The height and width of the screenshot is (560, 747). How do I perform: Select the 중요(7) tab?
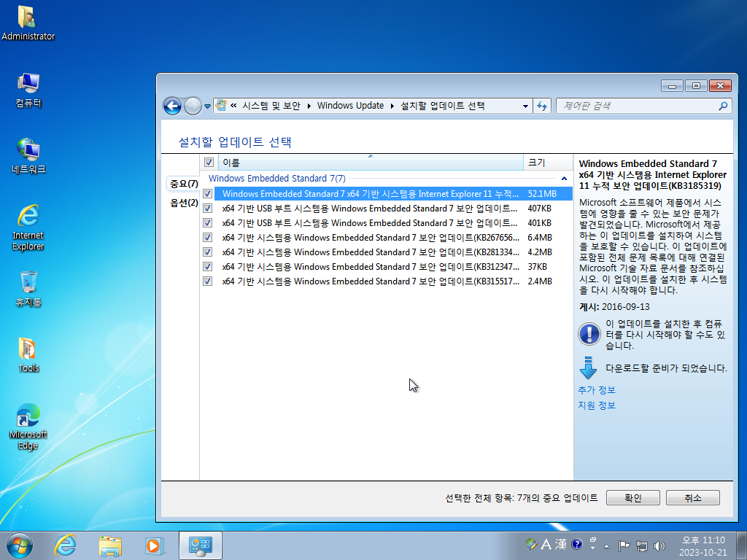click(184, 183)
